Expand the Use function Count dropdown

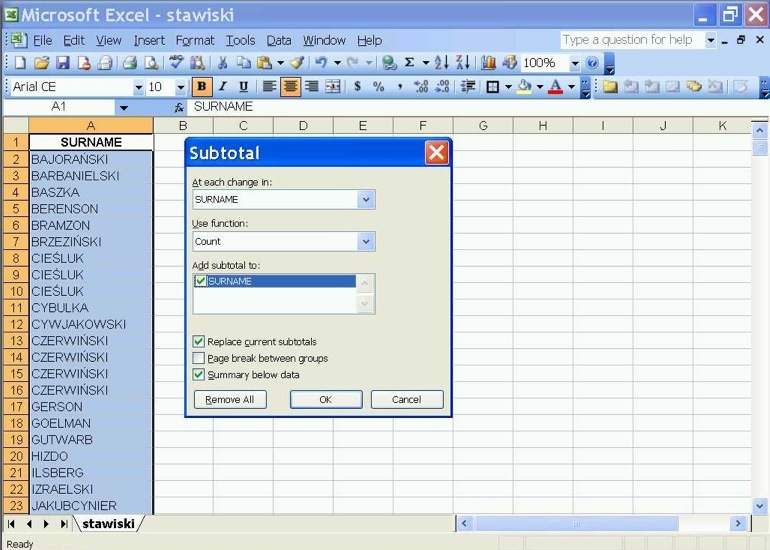click(366, 241)
